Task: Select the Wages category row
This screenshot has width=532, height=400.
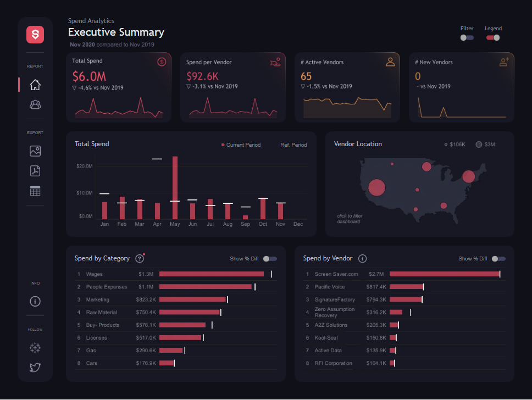Action: point(176,274)
